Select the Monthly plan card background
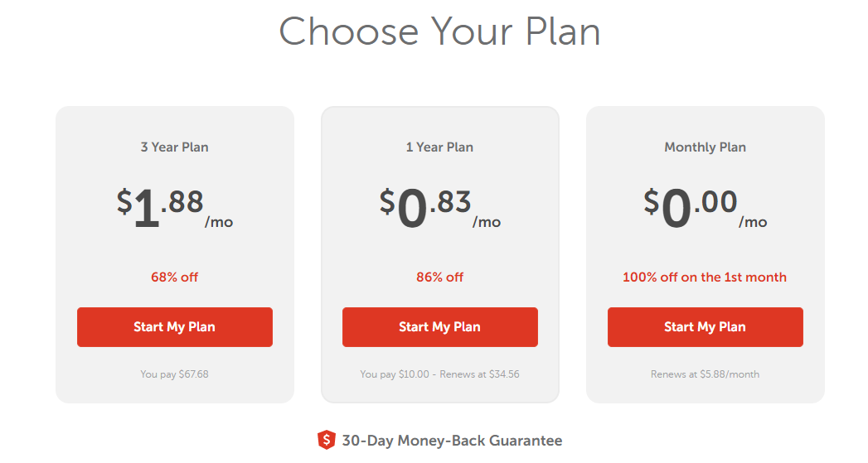Viewport: 868px width, 463px height. [705, 254]
